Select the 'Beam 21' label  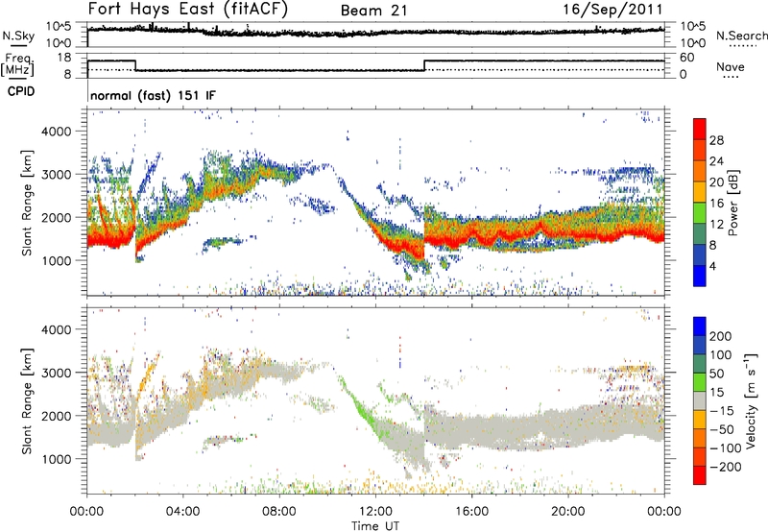tap(373, 11)
